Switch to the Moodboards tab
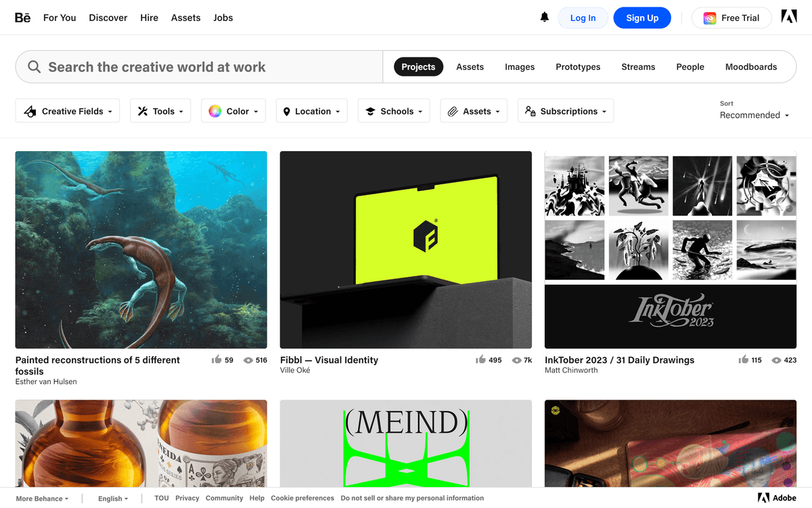The width and height of the screenshot is (812, 508). 751,66
